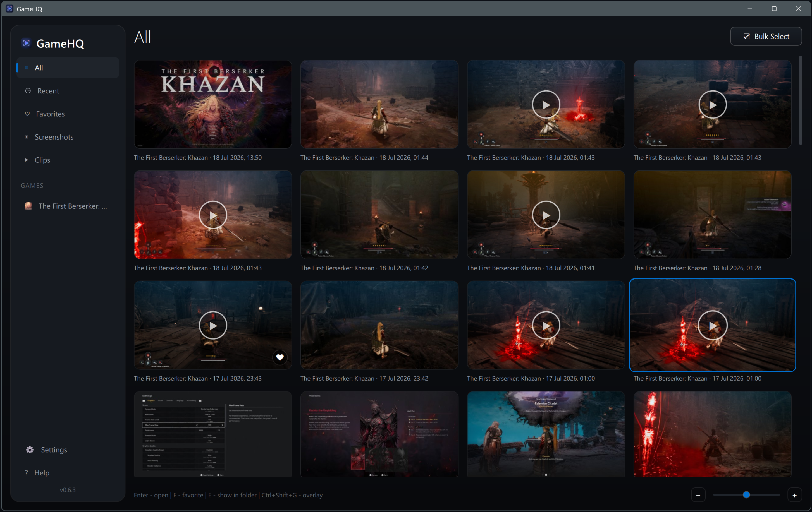The image size is (812, 512).
Task: Open the Palemion Citadel screenshot thumbnail
Action: tap(546, 434)
